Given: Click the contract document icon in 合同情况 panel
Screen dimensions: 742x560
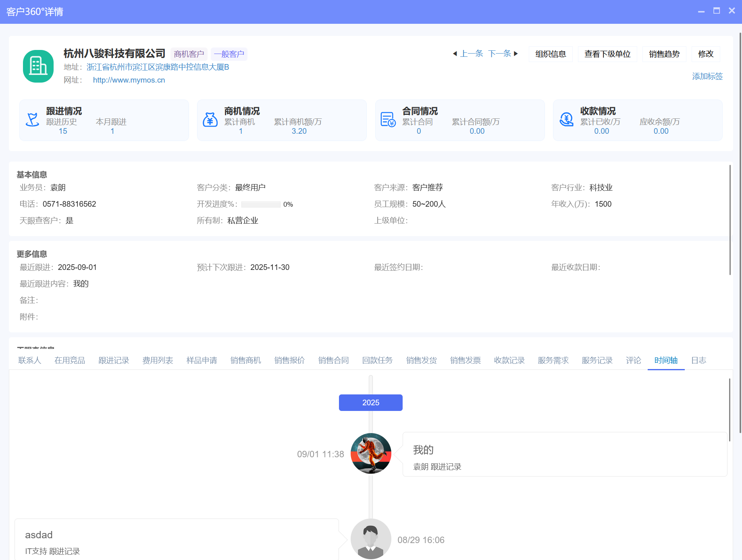Looking at the screenshot, I should coord(388,119).
